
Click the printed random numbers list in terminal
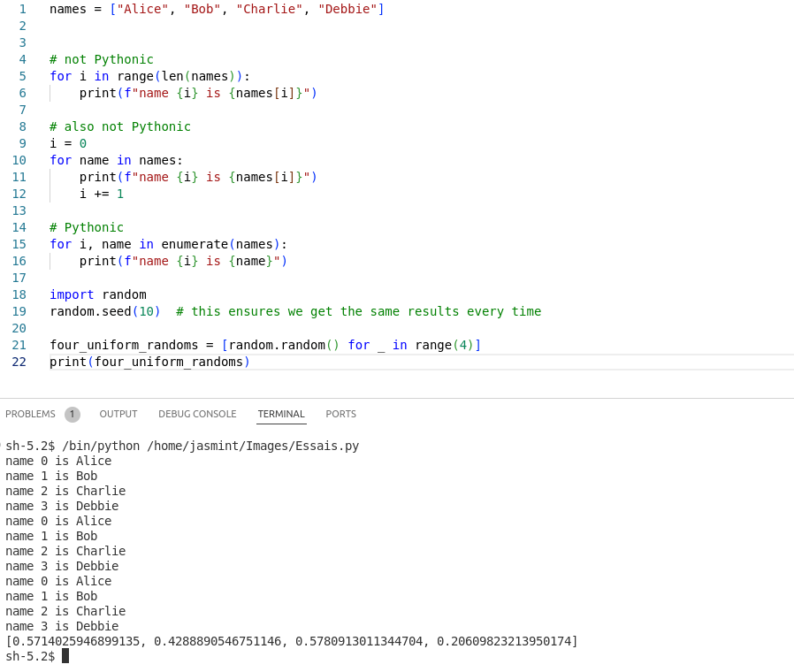click(292, 641)
